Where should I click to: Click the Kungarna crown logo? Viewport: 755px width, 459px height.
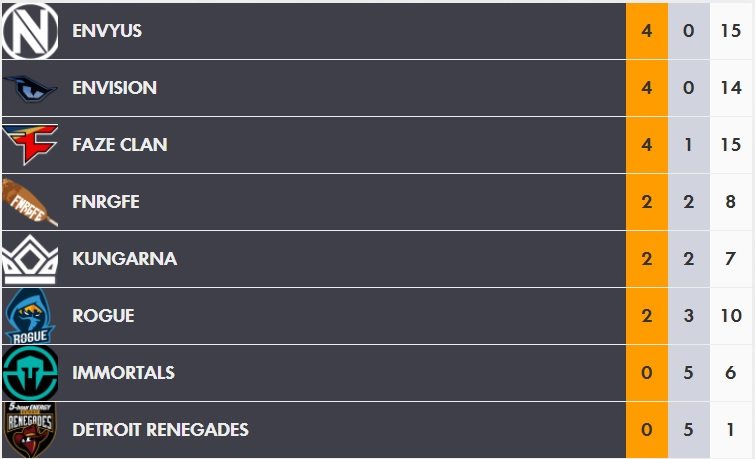(x=29, y=260)
